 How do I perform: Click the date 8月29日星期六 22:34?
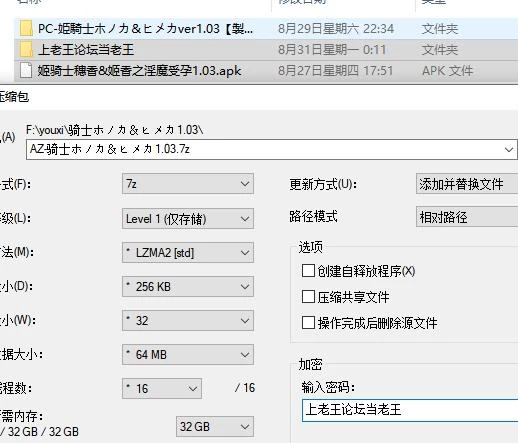coord(336,29)
